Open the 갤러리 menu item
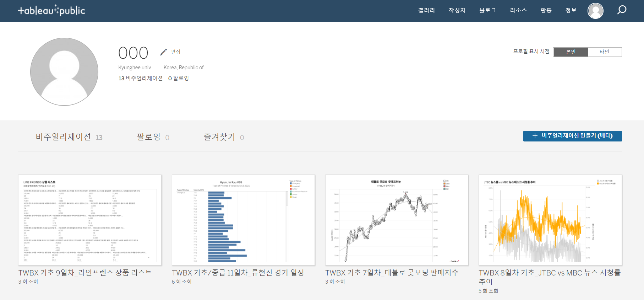The image size is (644, 300). (426, 10)
